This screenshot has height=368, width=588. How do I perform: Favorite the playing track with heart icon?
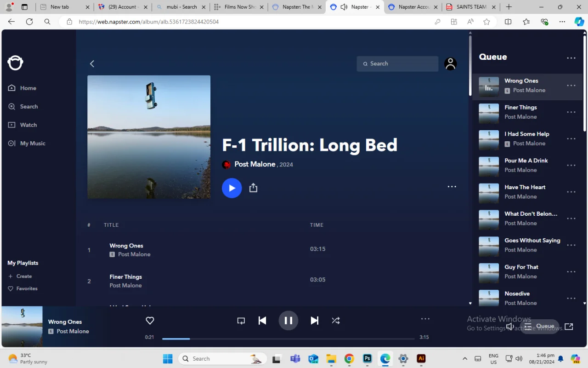(150, 321)
